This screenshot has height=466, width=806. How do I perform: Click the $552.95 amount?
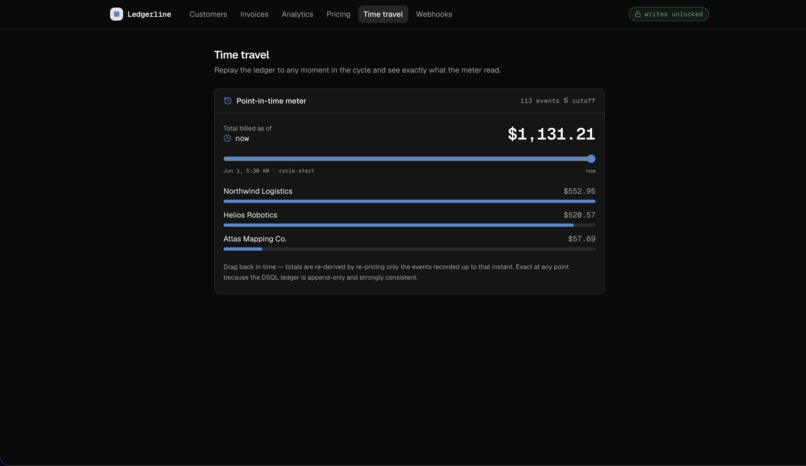[579, 191]
